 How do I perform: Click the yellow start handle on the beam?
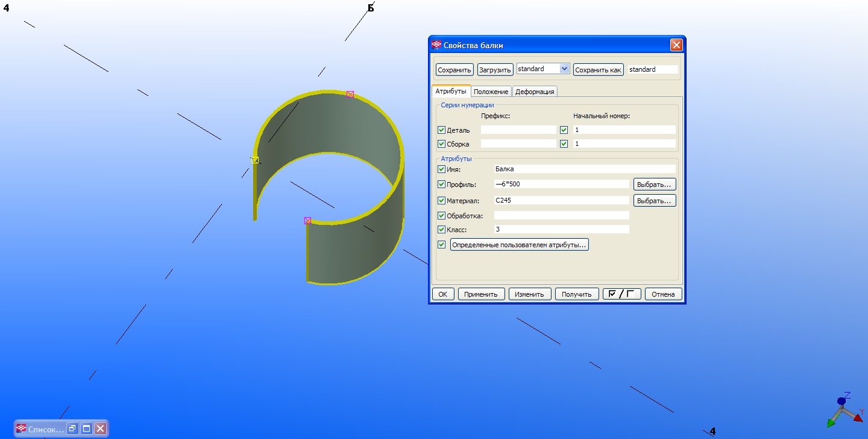[255, 160]
